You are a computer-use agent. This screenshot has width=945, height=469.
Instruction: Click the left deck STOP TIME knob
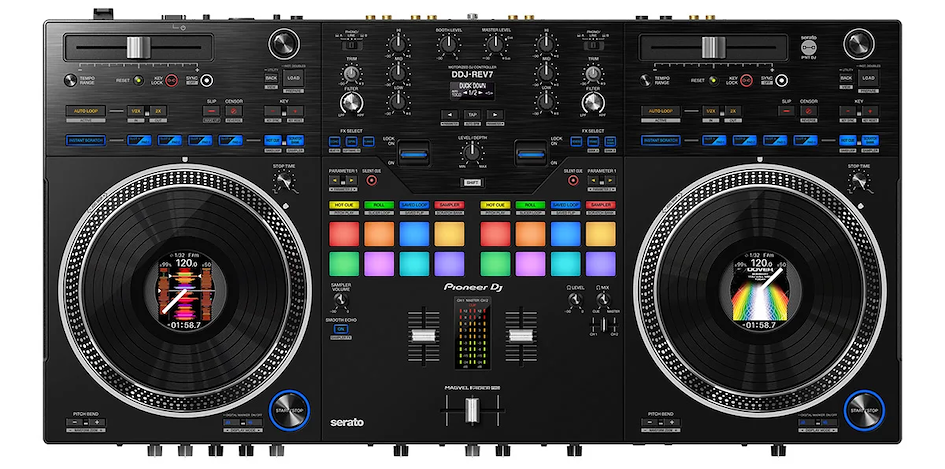point(284,181)
